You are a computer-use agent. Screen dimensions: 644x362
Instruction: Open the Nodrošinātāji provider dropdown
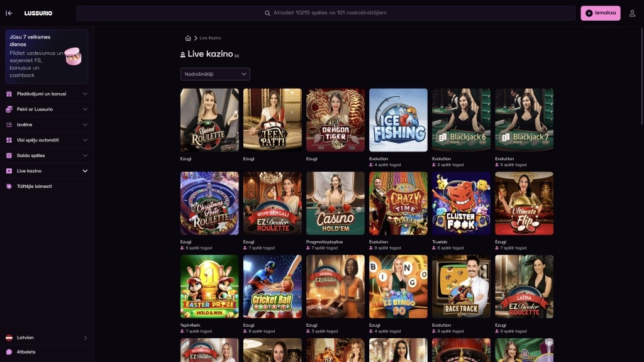pos(215,74)
